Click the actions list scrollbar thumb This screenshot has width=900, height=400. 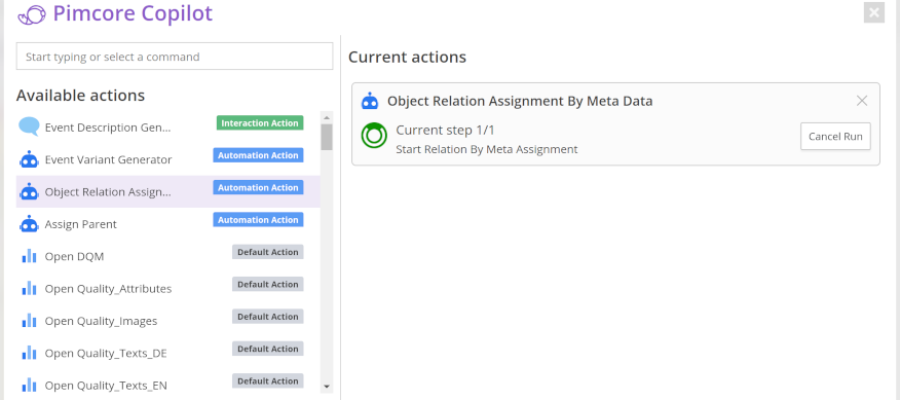(x=327, y=137)
